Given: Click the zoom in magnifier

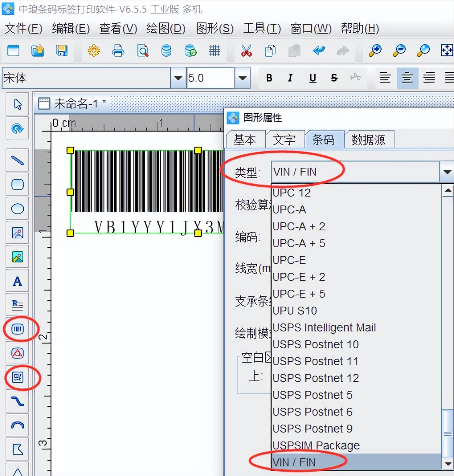Looking at the screenshot, I should pyautogui.click(x=375, y=51).
